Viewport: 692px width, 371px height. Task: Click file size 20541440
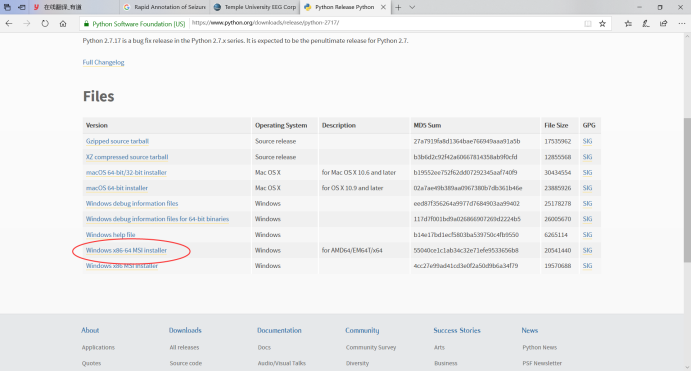coord(557,250)
